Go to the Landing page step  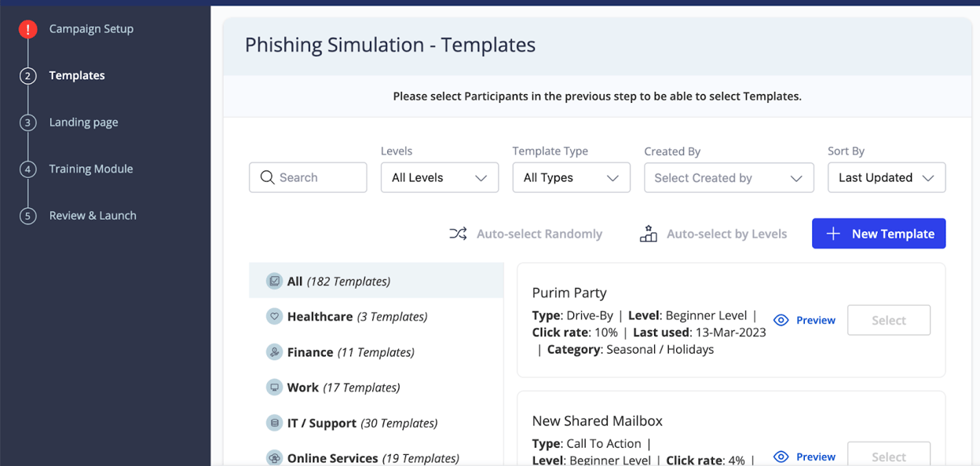pyautogui.click(x=83, y=122)
